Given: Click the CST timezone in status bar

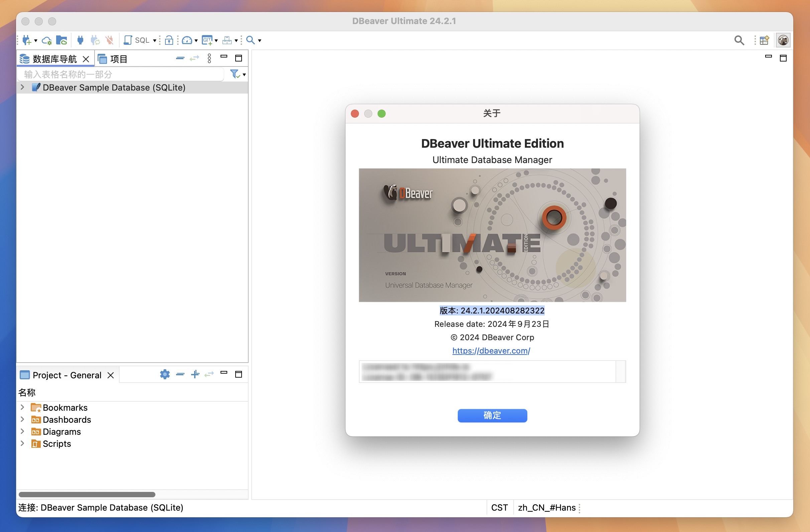Looking at the screenshot, I should pos(499,508).
